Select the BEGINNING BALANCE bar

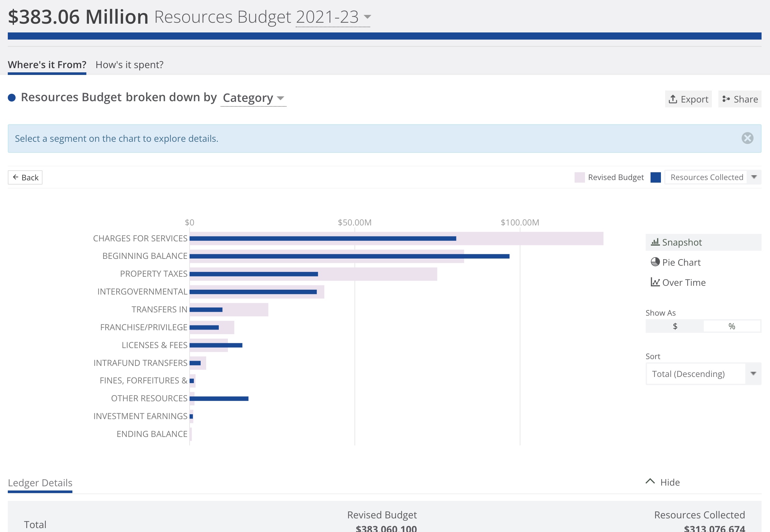coord(349,256)
